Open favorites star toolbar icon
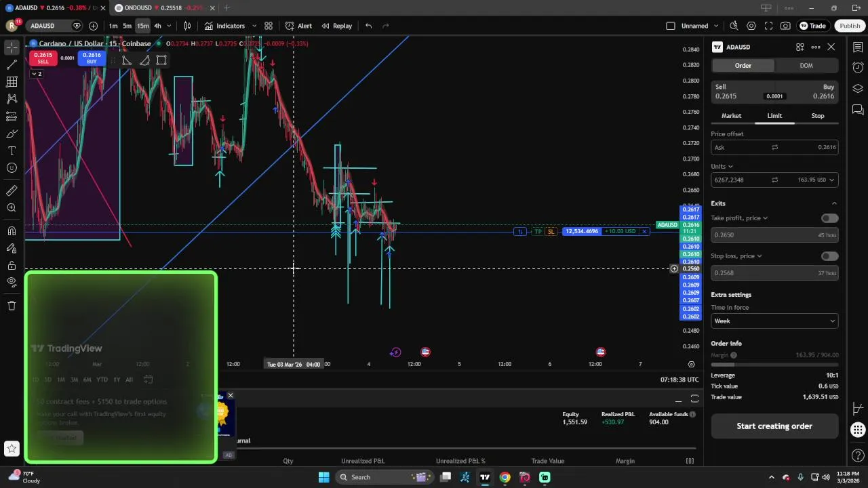The height and width of the screenshot is (488, 868). 12,448
